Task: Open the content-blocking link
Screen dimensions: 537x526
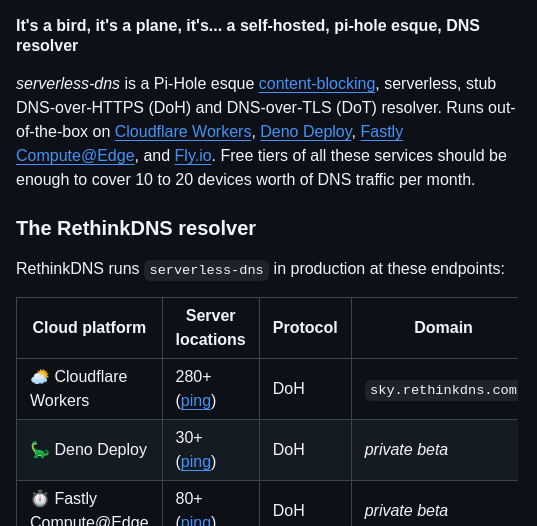Action: 317,84
